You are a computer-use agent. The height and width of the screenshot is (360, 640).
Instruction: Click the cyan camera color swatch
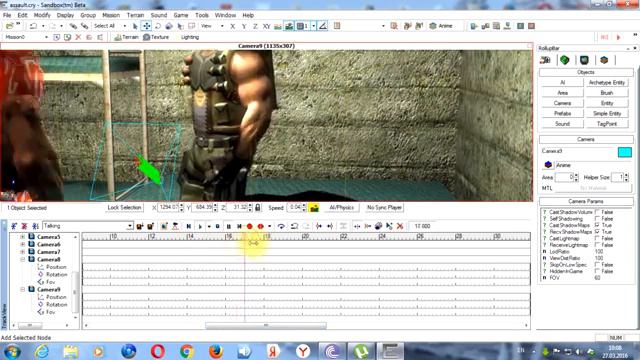pyautogui.click(x=624, y=152)
